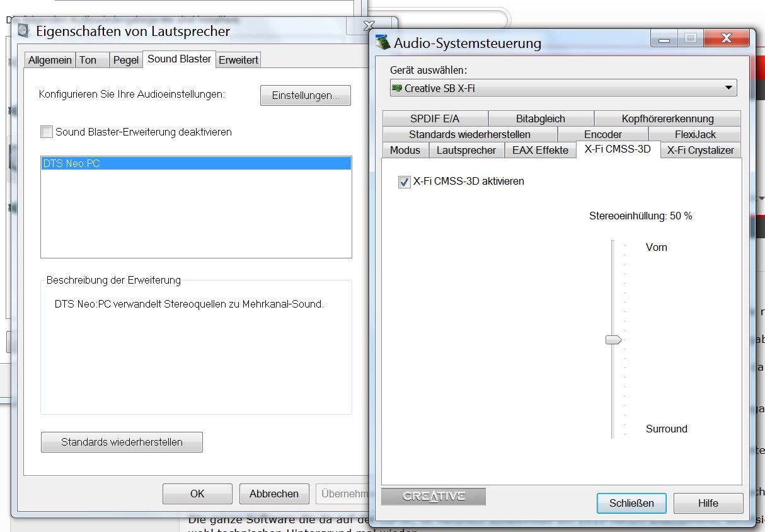Click the speaker icon in Eigenschaften title bar
The height and width of the screenshot is (532, 765).
23,30
